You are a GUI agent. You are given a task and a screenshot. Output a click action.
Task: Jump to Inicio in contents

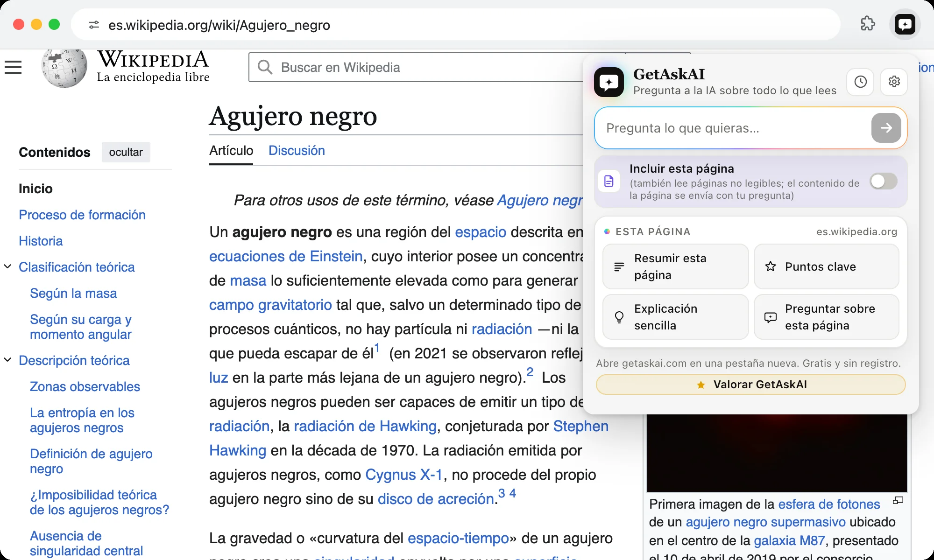[x=35, y=189]
